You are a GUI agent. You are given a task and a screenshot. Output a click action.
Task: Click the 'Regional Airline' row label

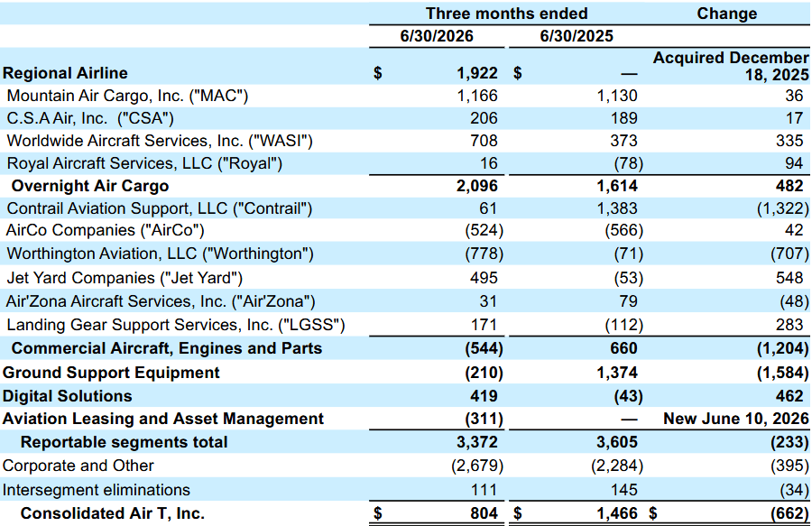65,73
